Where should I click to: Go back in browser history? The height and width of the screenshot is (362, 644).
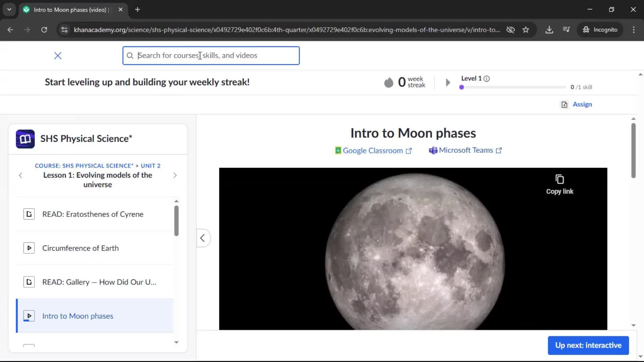click(x=10, y=29)
